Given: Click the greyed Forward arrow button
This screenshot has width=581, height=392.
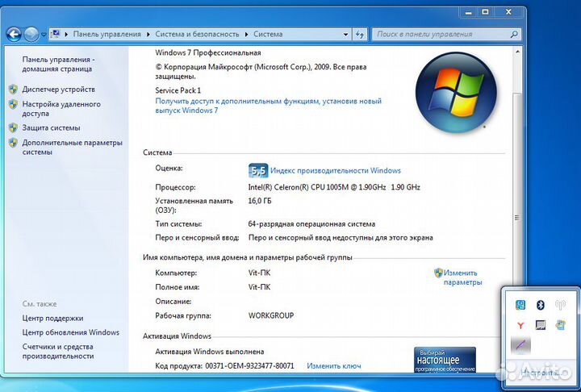Looking at the screenshot, I should 31,35.
